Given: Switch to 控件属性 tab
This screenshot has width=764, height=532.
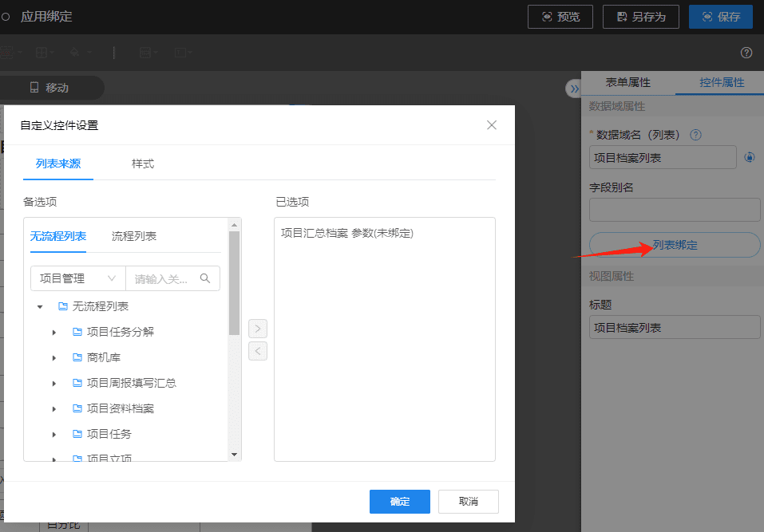Looking at the screenshot, I should pyautogui.click(x=722, y=82).
